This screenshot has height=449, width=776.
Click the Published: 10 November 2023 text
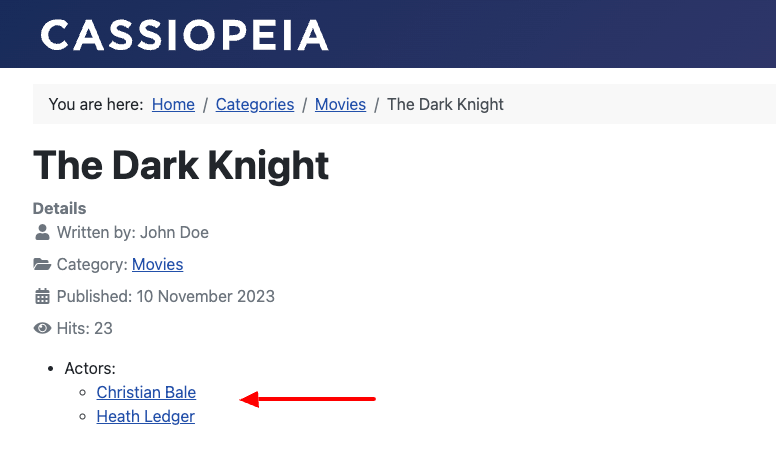pyautogui.click(x=166, y=297)
